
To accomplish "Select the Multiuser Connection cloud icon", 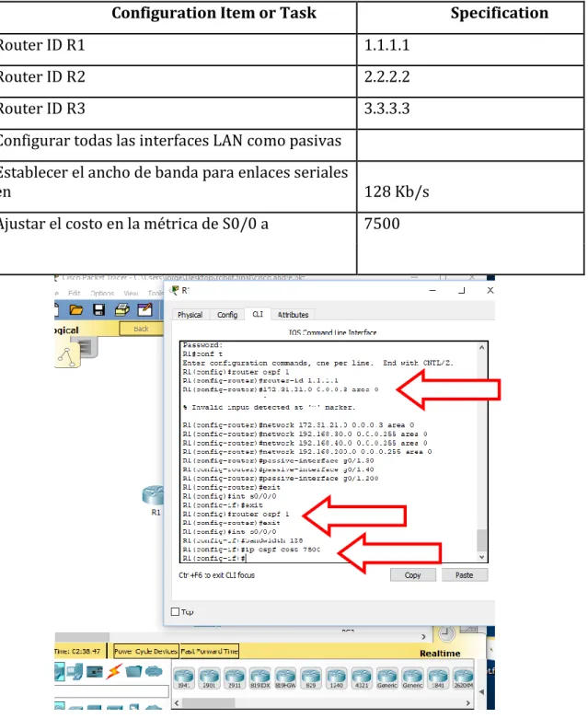I will pos(154,672).
